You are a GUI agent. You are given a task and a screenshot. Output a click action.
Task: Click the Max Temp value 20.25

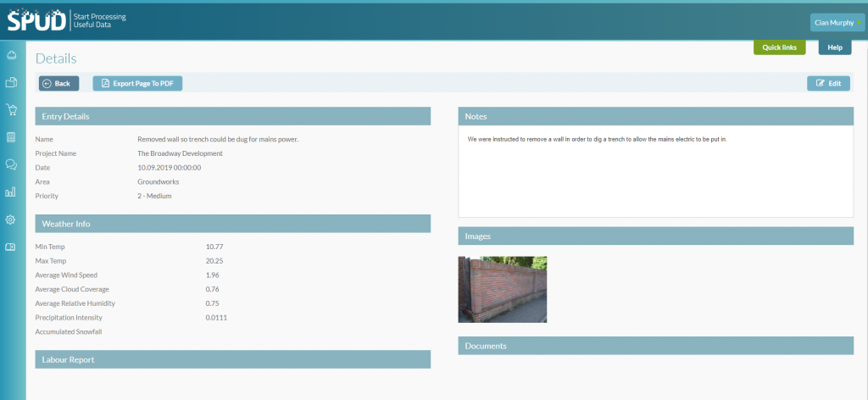[x=214, y=260]
